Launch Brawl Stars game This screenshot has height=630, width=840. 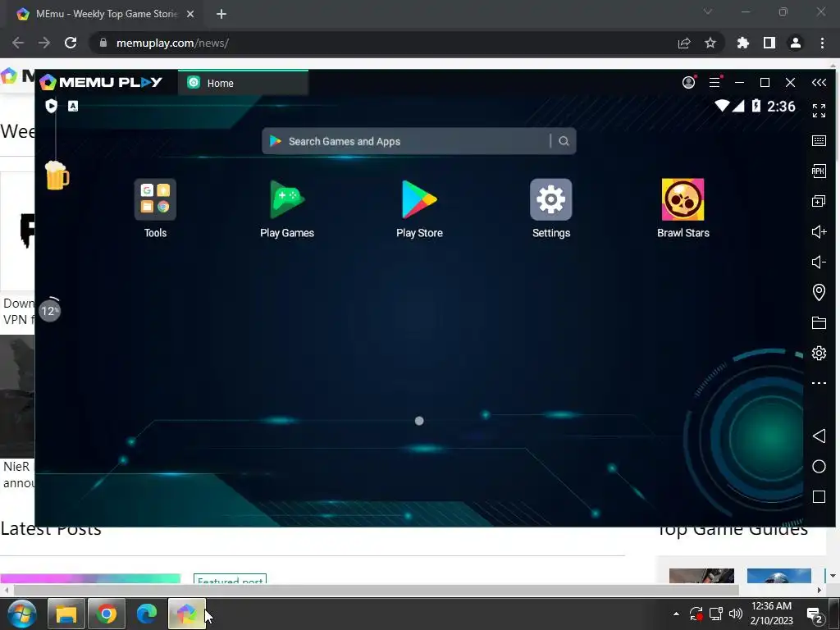coord(683,208)
